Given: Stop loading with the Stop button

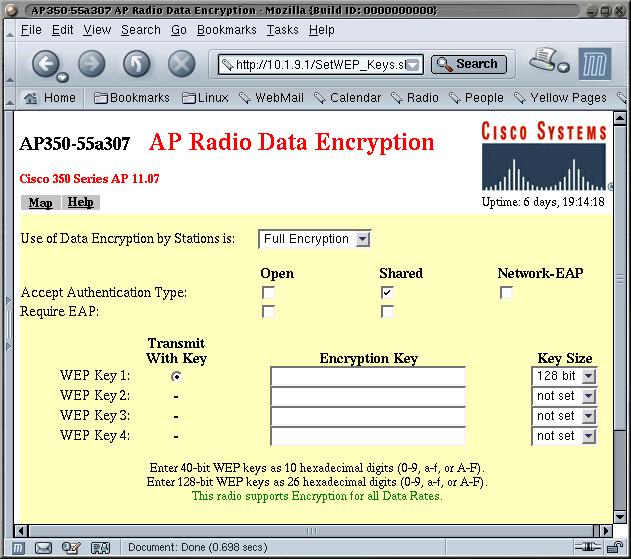Looking at the screenshot, I should [181, 64].
